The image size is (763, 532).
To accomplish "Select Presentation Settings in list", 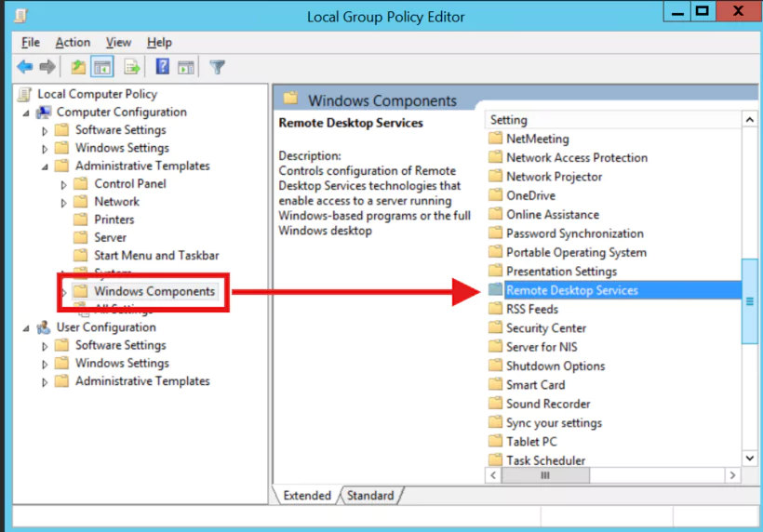I will (x=561, y=272).
